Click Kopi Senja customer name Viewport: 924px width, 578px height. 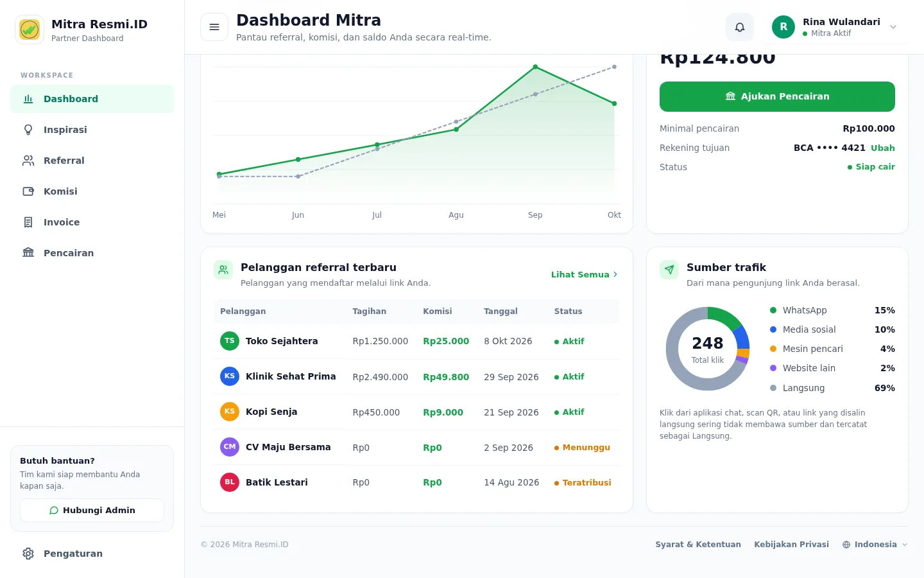tap(271, 412)
